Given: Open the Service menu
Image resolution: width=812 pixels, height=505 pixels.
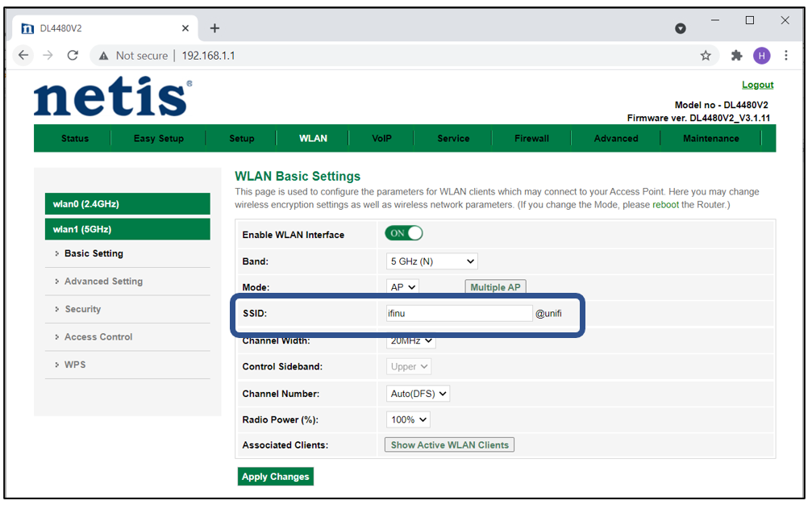Looking at the screenshot, I should coord(453,138).
